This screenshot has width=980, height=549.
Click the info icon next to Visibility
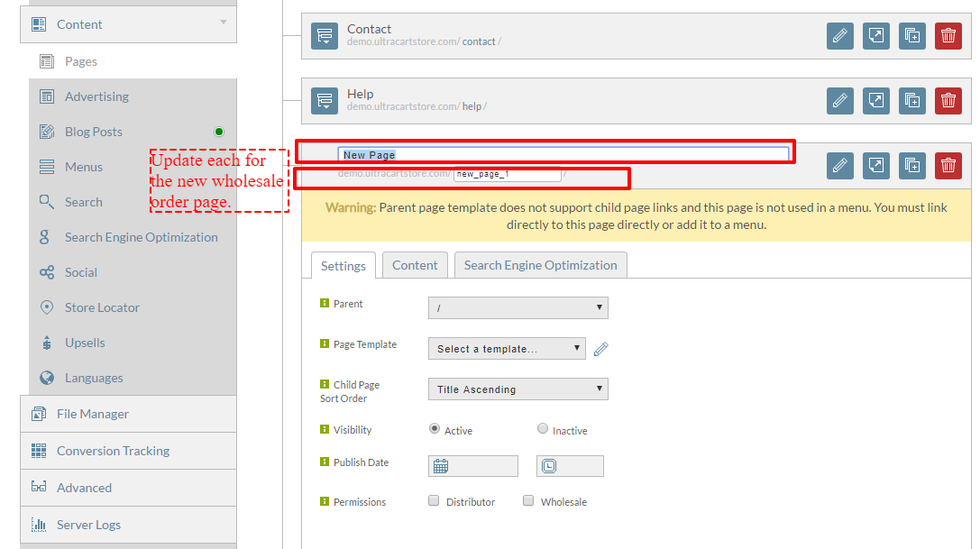point(325,430)
